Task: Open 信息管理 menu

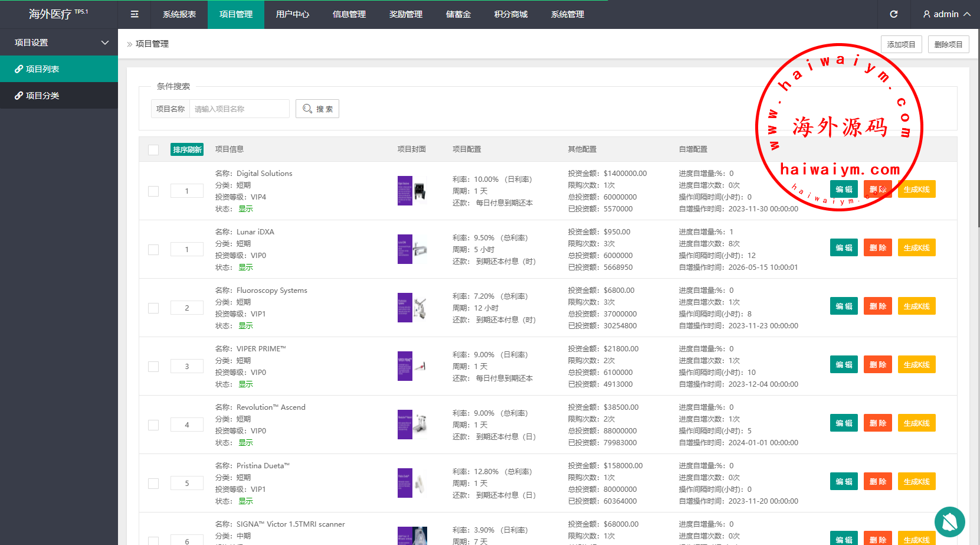Action: pyautogui.click(x=349, y=14)
